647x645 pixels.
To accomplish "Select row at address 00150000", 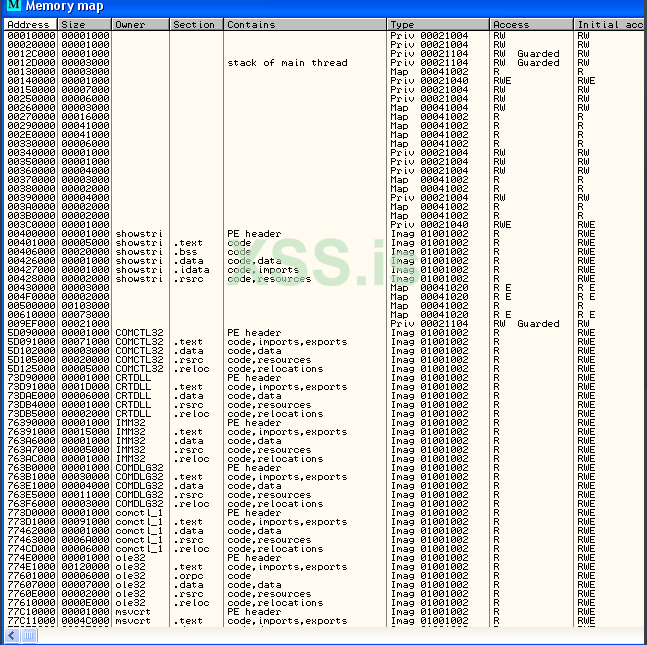I will click(x=324, y=90).
